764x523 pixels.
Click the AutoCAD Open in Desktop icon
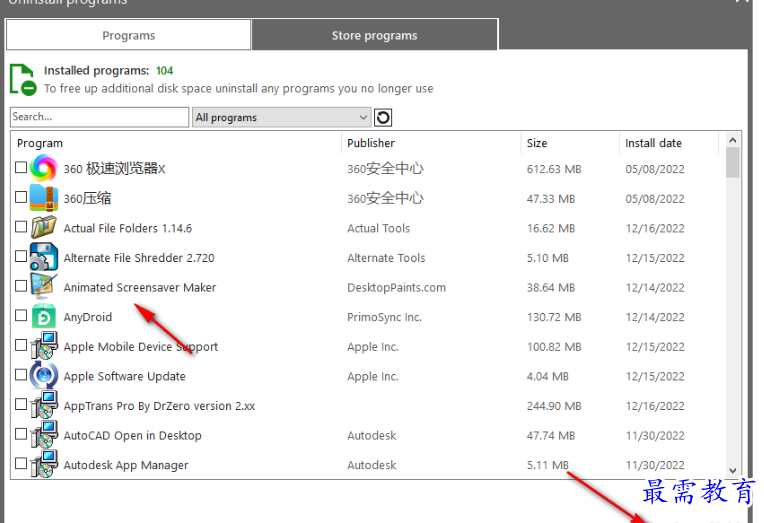pos(43,434)
